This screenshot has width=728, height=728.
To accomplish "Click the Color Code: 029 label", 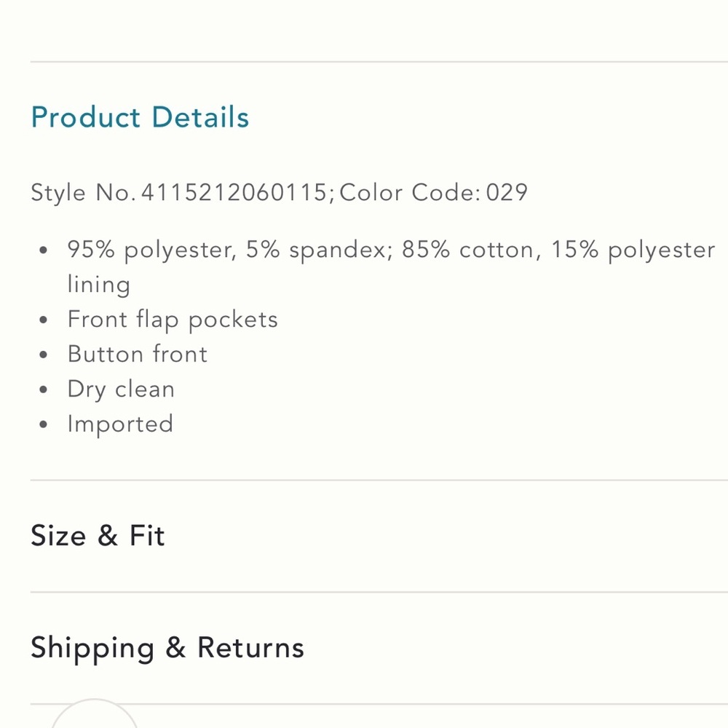I will (434, 192).
